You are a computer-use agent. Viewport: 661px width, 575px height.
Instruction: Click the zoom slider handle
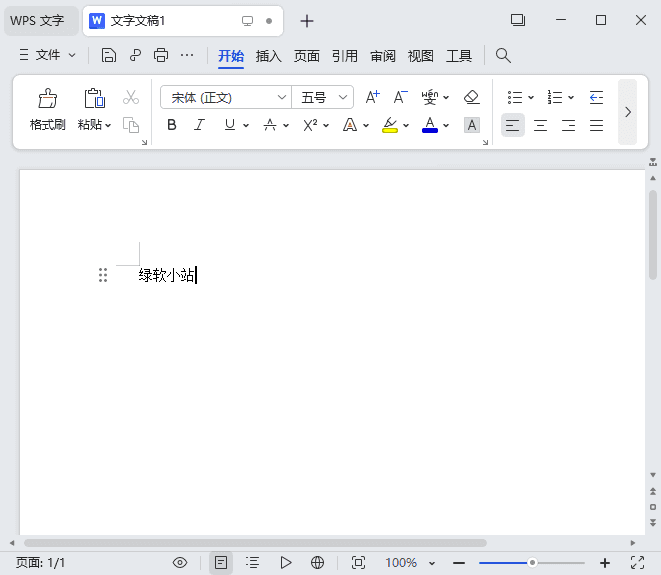(x=532, y=563)
